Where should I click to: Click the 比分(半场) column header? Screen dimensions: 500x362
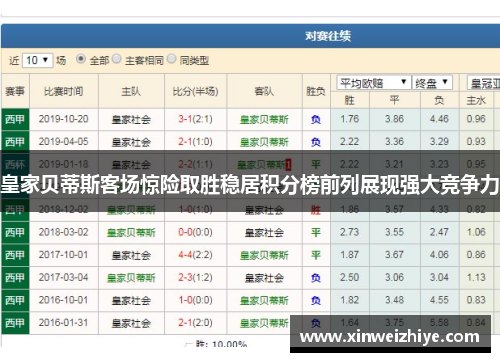(x=195, y=91)
